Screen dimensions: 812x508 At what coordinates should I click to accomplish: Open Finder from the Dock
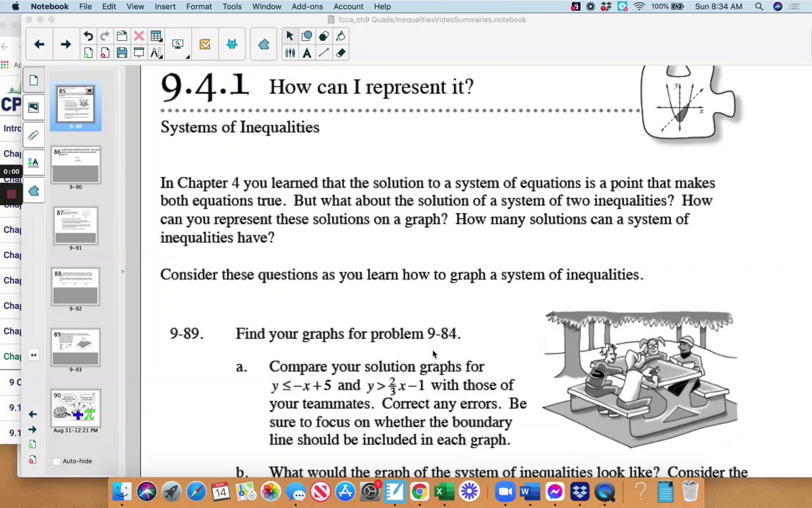(122, 491)
